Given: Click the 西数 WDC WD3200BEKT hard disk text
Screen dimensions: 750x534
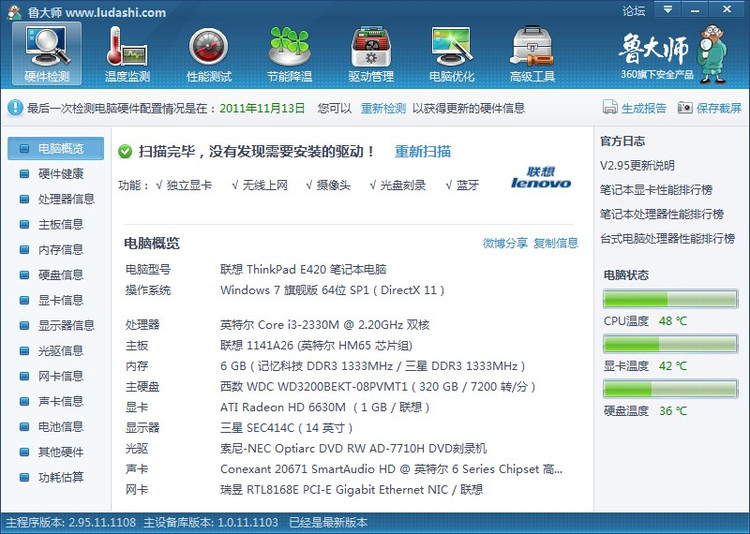Looking at the screenshot, I should (378, 387).
